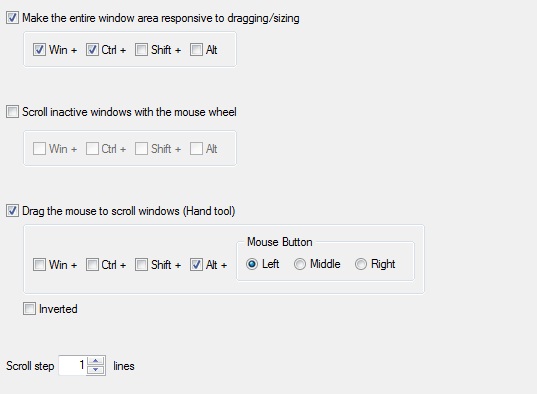Check Shift modifier under dragging/sizing option
The image size is (537, 394).
click(x=141, y=50)
